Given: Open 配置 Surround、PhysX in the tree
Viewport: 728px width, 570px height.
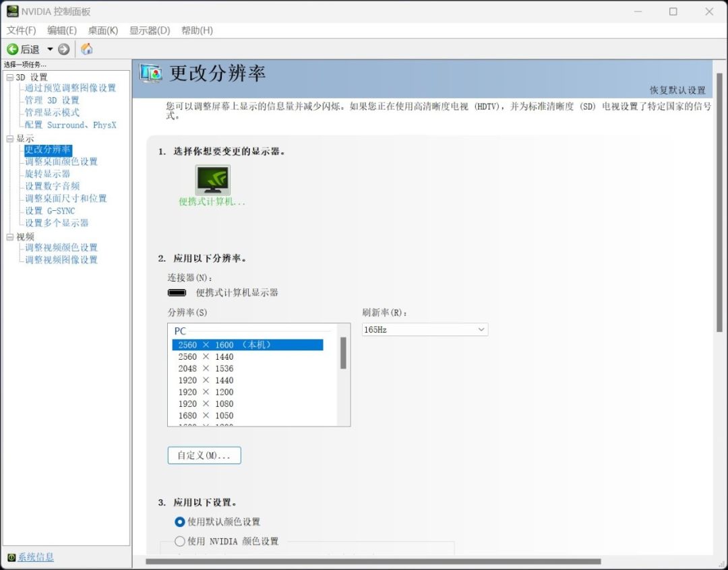Looking at the screenshot, I should [x=70, y=125].
